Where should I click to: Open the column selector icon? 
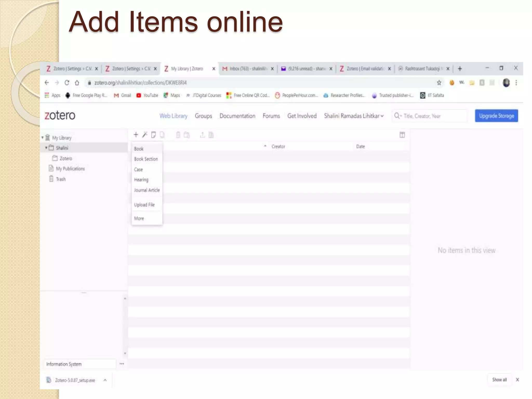pyautogui.click(x=402, y=135)
